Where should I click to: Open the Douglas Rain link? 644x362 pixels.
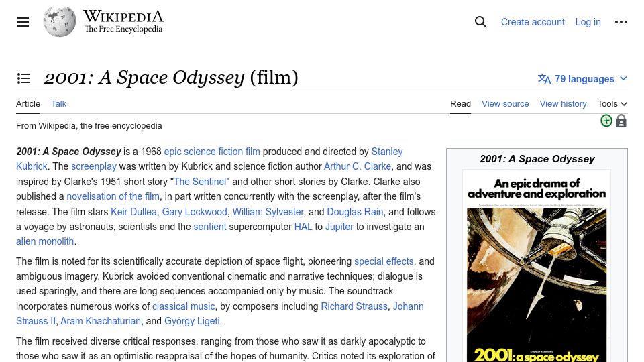point(355,212)
